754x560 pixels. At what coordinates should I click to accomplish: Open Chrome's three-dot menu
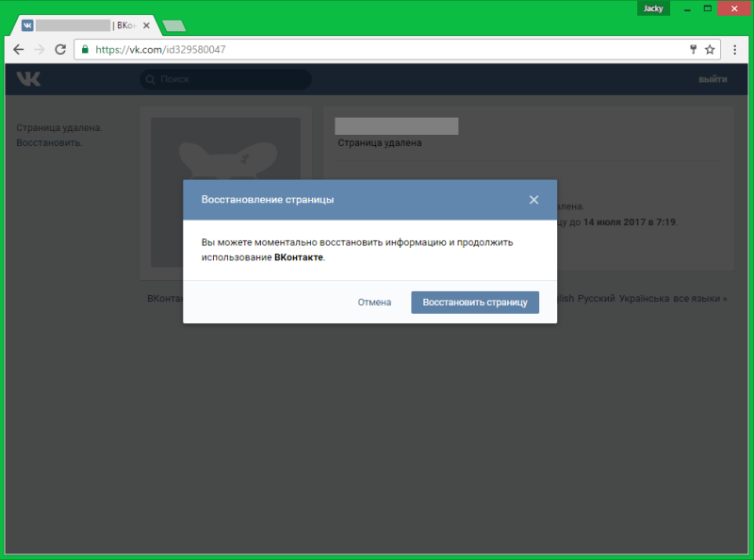point(735,50)
